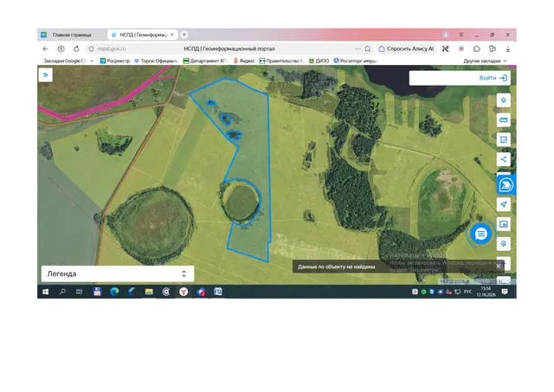This screenshot has height=392, width=554.
Task: Select the measure ruler tool
Action: click(504, 120)
